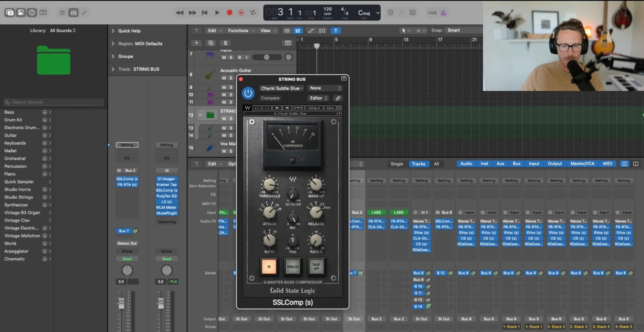This screenshot has height=332, width=644.
Task: Toggle the Catch playhead button
Action: click(x=336, y=30)
